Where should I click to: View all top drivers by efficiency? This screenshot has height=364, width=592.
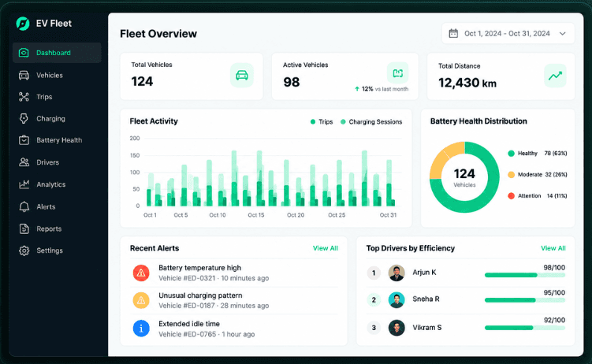[x=553, y=248]
